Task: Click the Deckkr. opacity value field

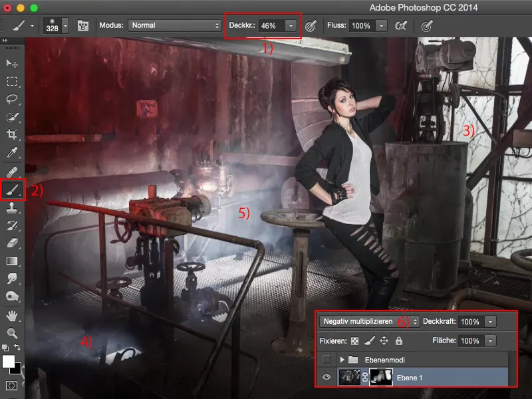Action: (x=272, y=26)
